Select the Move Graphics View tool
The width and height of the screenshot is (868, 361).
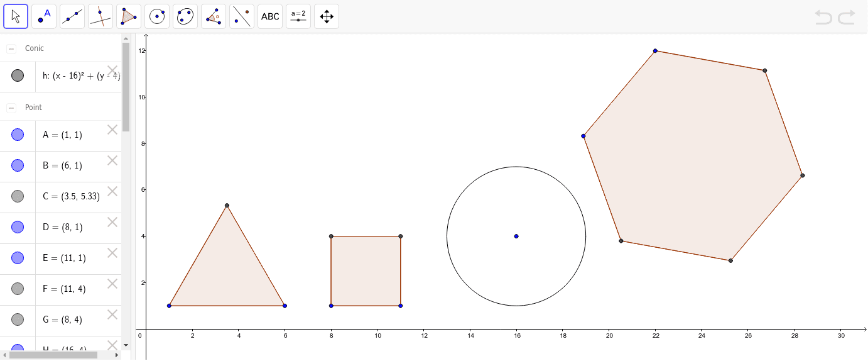pyautogui.click(x=327, y=16)
